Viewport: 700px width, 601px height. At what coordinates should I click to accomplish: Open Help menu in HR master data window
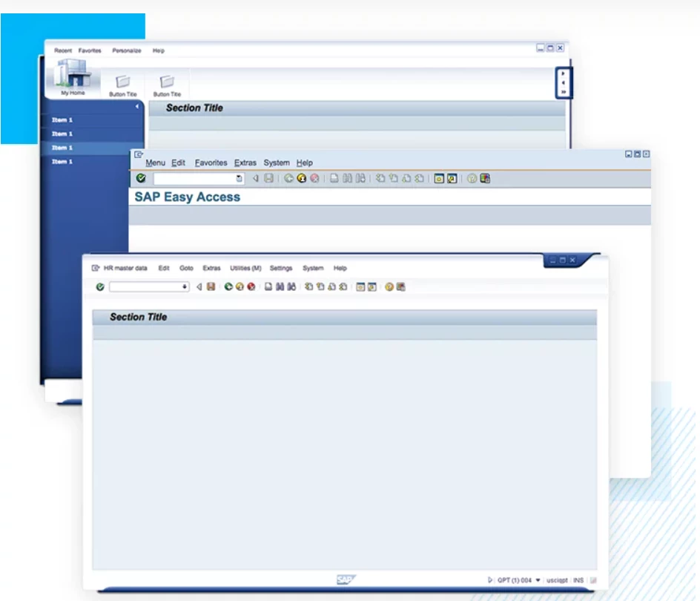pos(340,268)
